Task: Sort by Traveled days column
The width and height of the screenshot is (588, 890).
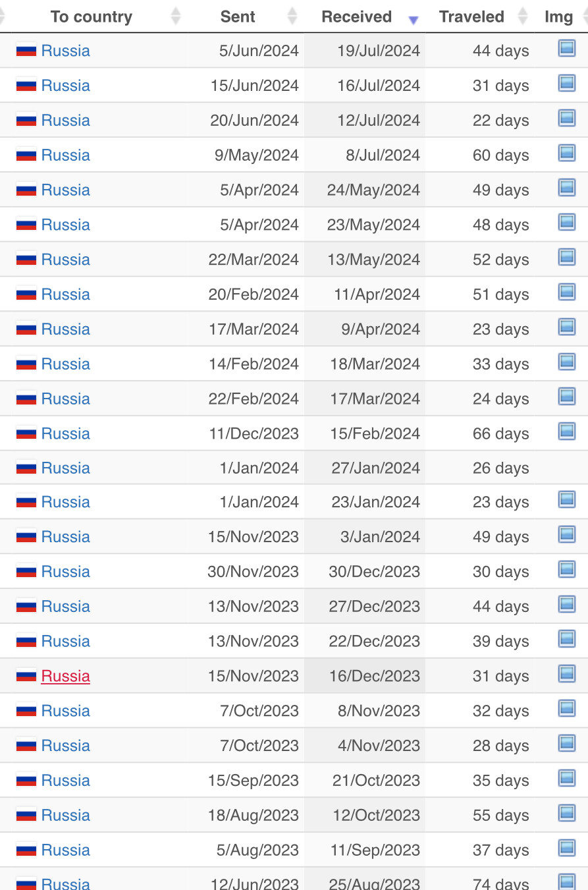Action: click(x=471, y=17)
